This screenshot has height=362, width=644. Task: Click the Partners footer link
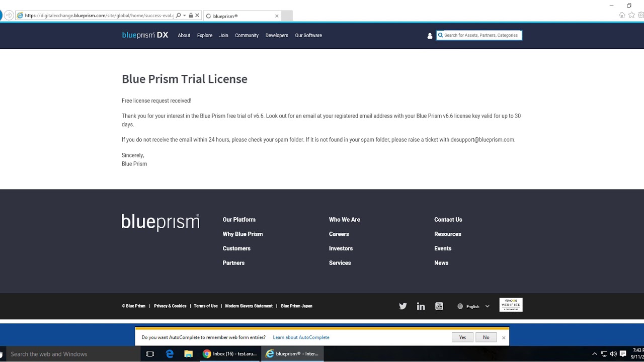pos(233,263)
